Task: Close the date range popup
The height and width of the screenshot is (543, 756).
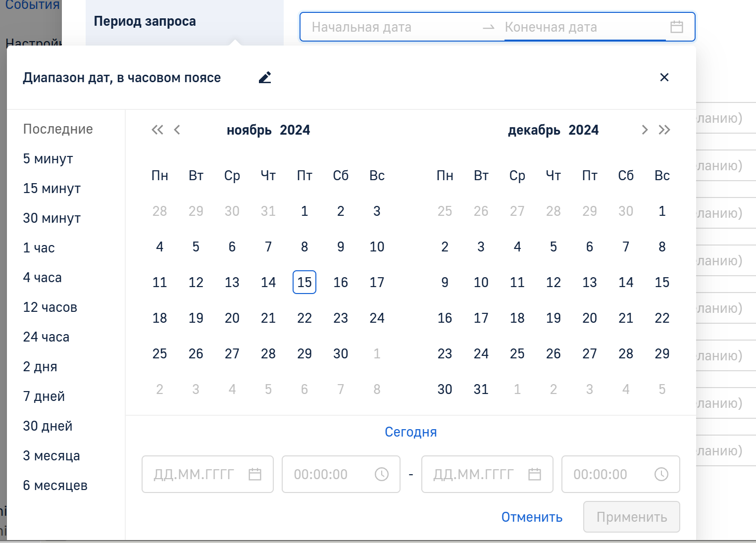Action: [x=664, y=77]
